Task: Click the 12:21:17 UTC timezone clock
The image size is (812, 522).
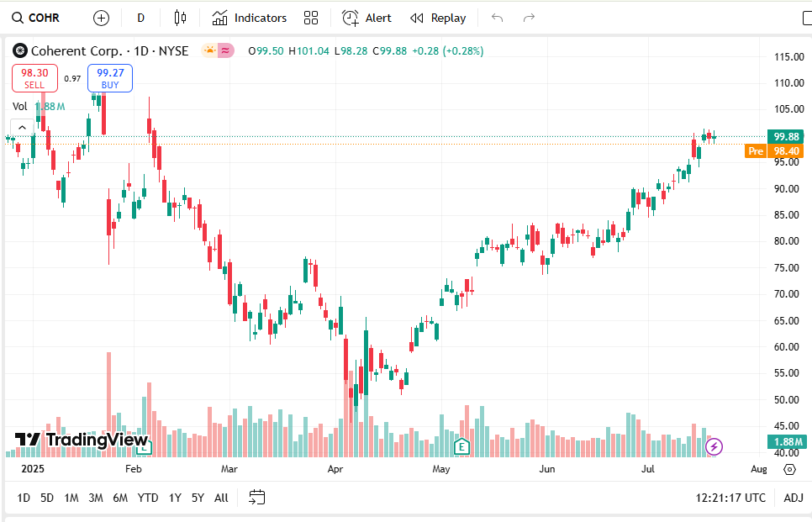Action: pyautogui.click(x=730, y=498)
